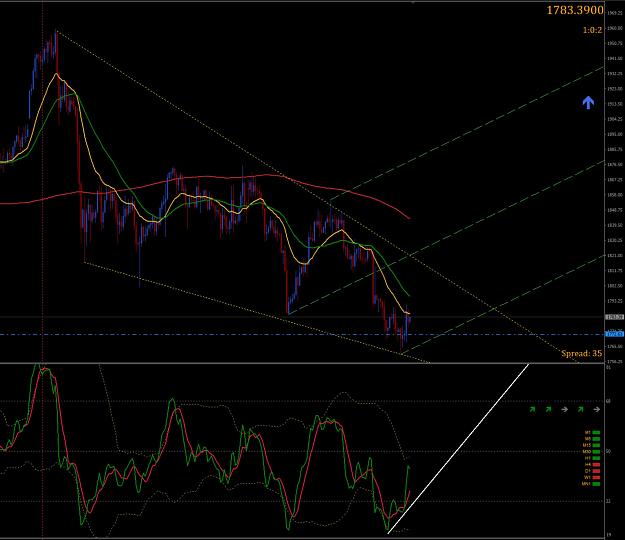Select the solid white trendline in indicator window
This screenshot has width=625, height=540.
coord(458,448)
